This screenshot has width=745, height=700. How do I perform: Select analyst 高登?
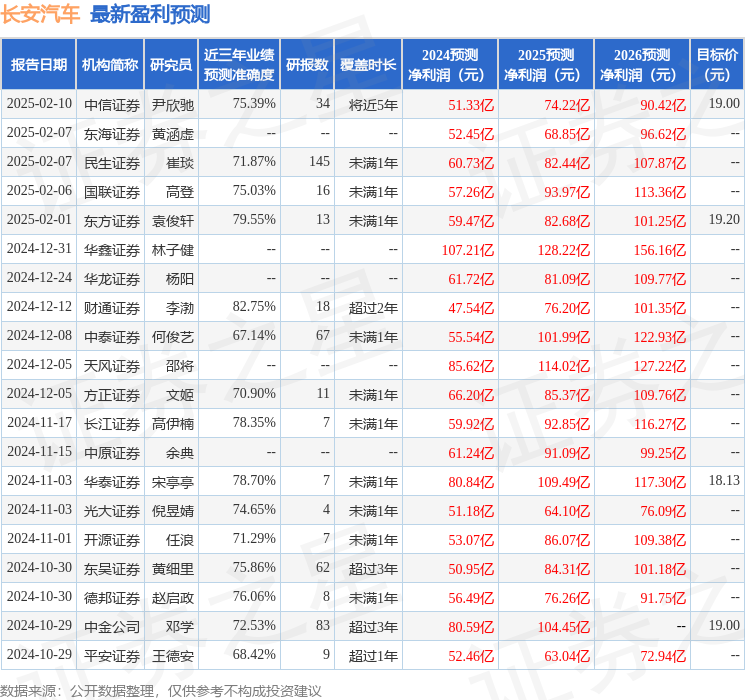180,192
